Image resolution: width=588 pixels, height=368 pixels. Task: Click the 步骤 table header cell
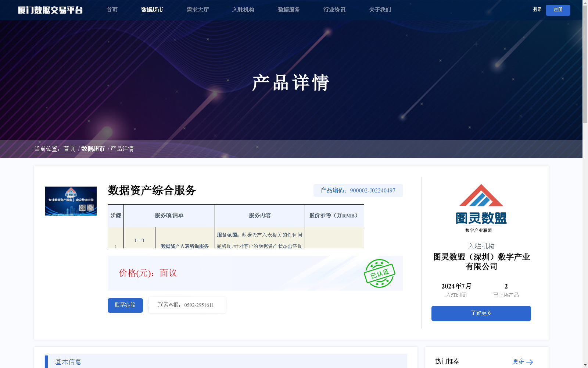[x=116, y=216]
